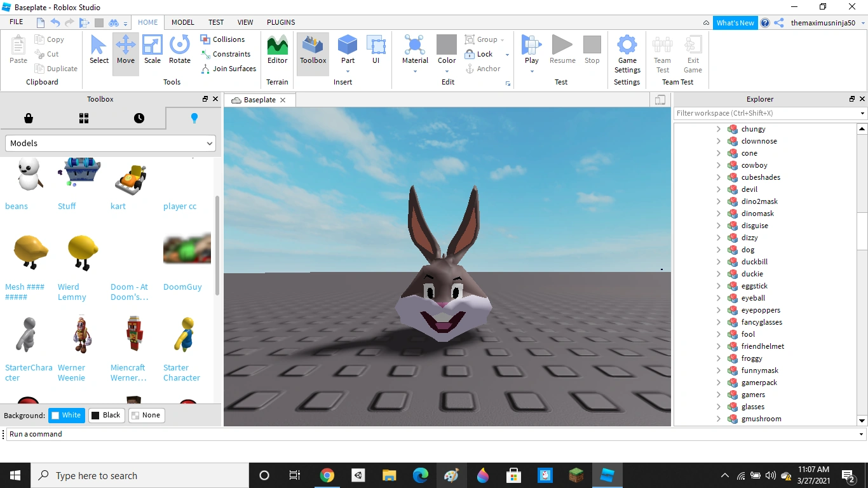Screen dimensions: 868x488
Task: Open the Toolbox inventory bag tab
Action: [28, 118]
